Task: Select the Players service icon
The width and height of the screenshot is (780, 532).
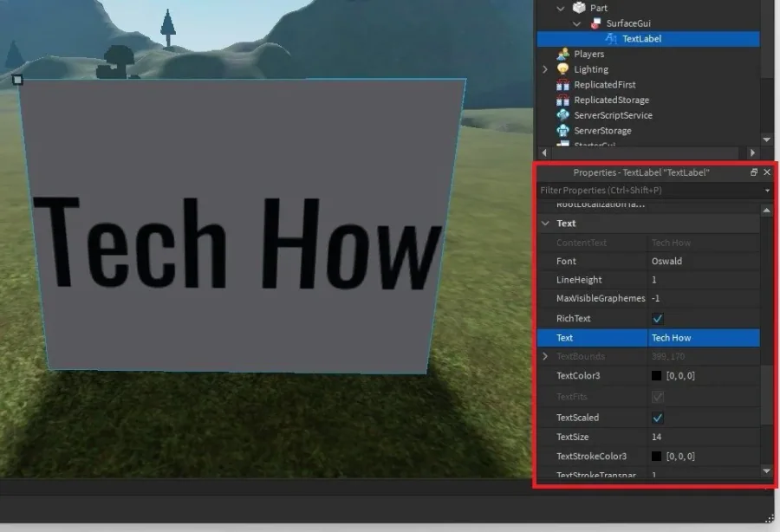Action: pos(563,54)
